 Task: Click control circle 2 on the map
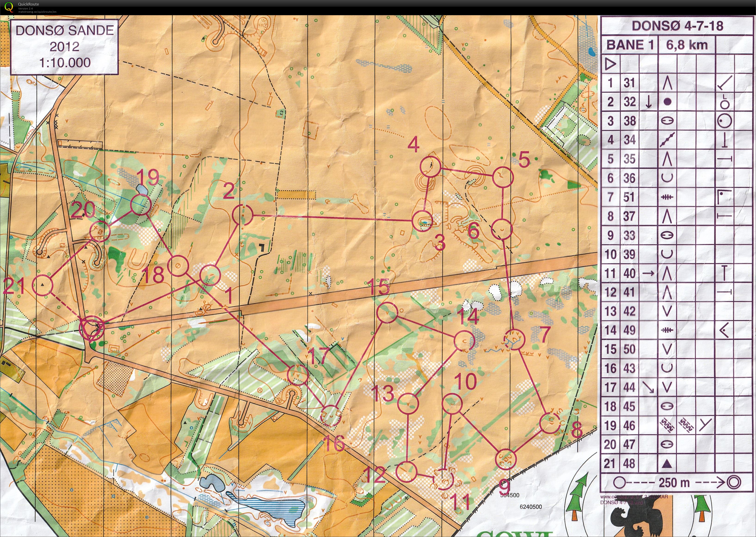click(243, 215)
